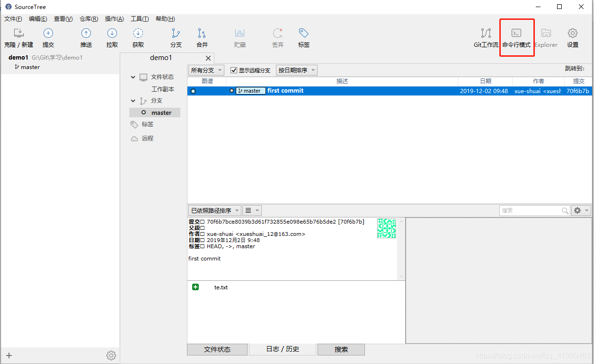Switch to the Search (搜索) bottom tab
Image resolution: width=594 pixels, height=364 pixels.
tap(341, 349)
